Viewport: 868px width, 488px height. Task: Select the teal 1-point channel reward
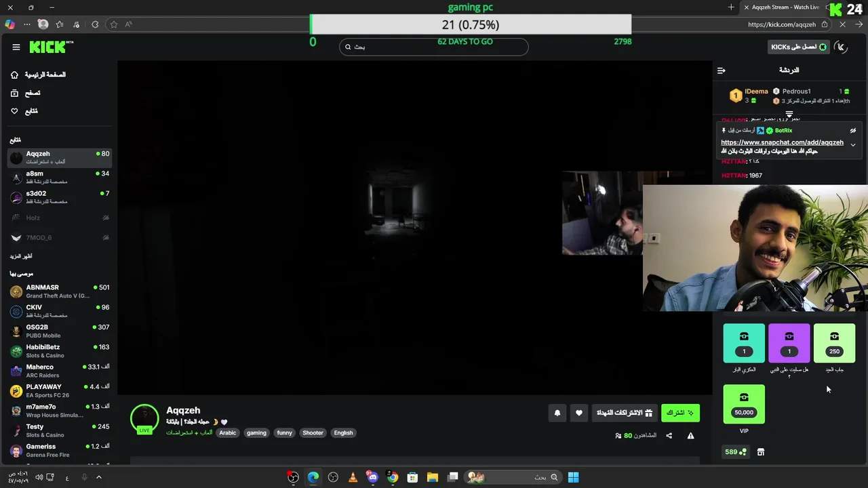coord(744,343)
